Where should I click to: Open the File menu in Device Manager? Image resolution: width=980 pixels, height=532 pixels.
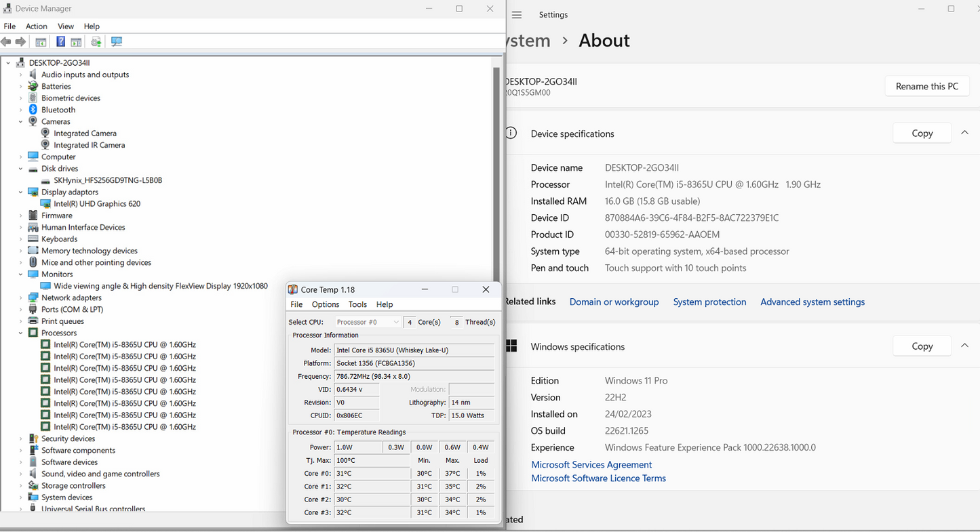coord(9,26)
